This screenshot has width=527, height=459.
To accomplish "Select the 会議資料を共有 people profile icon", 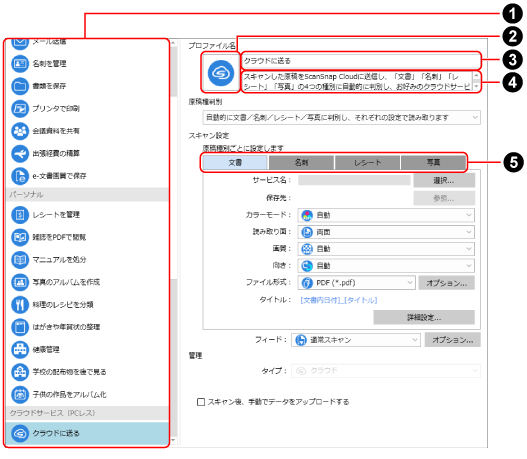I will pyautogui.click(x=20, y=131).
